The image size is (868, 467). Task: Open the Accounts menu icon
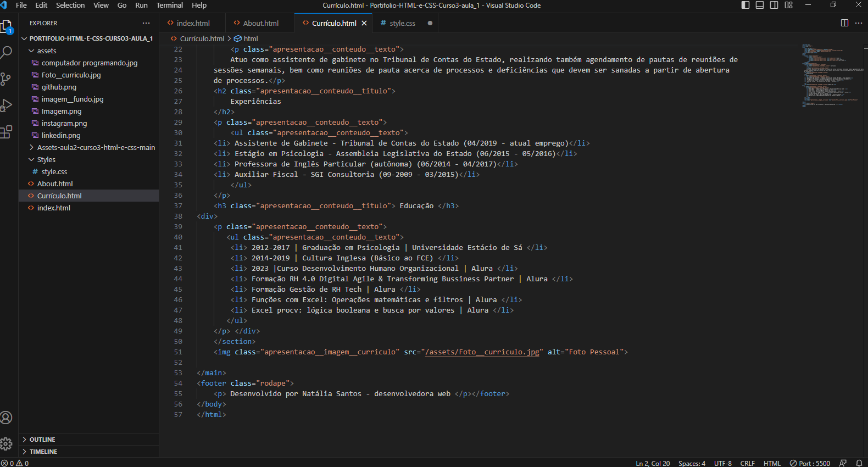tap(7, 418)
